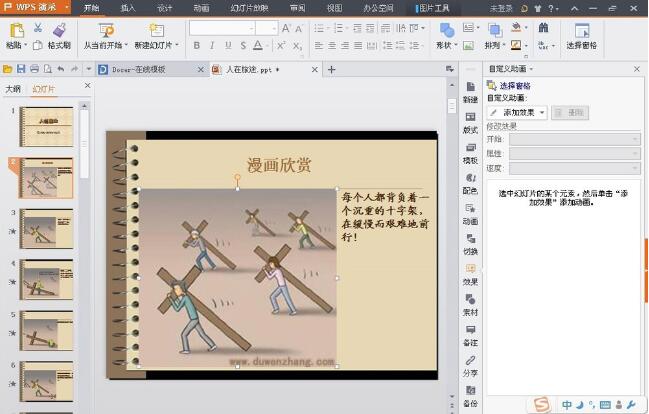
Task: Open the 速度 (Speed) combo box
Action: (x=574, y=168)
